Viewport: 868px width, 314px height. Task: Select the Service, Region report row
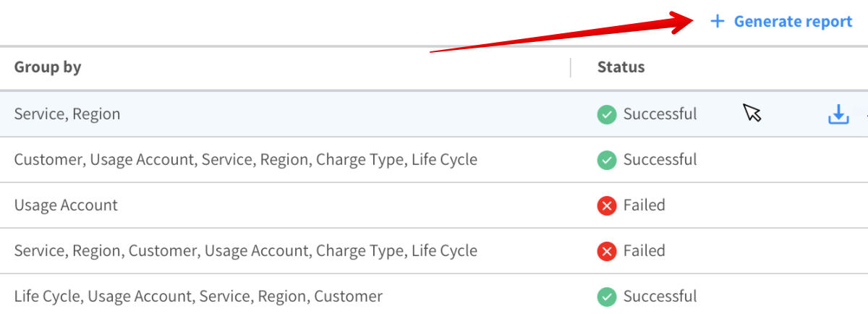(x=67, y=114)
